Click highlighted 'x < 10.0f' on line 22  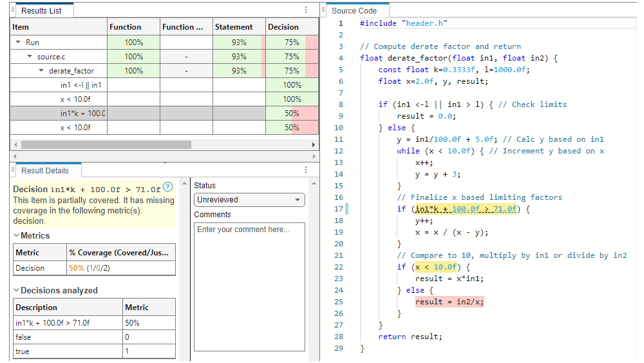pos(435,267)
